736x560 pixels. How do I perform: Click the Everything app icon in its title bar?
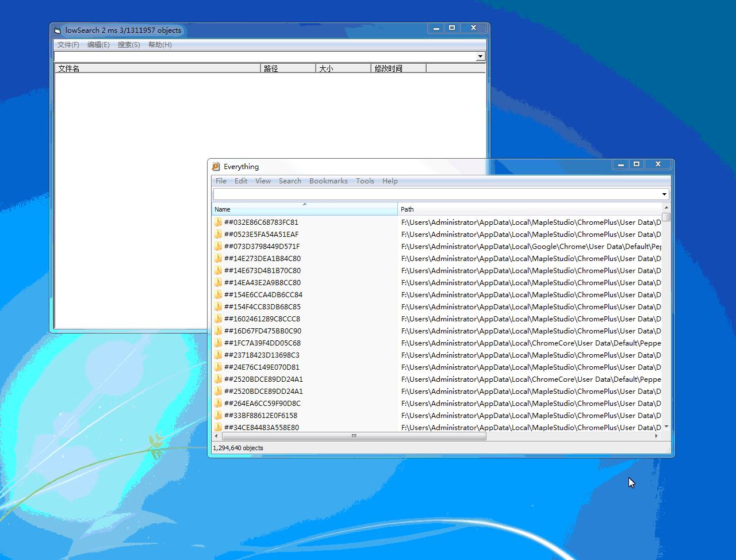(x=216, y=167)
